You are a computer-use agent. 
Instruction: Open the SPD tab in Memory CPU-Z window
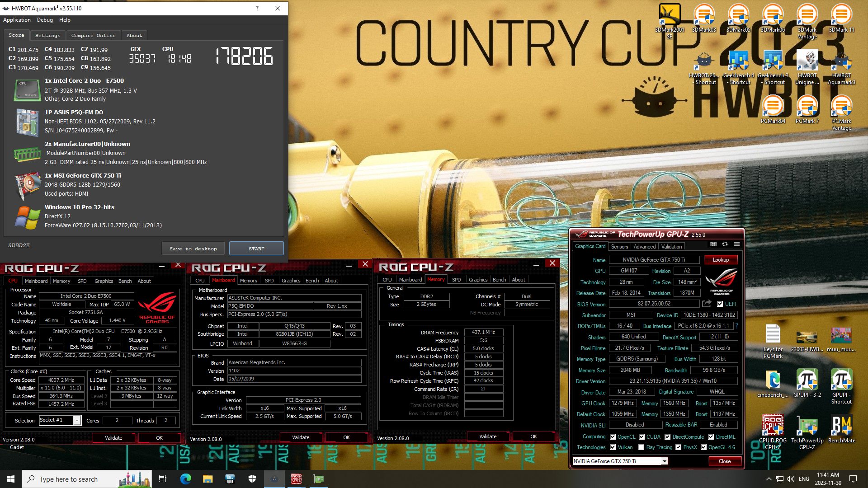click(456, 280)
